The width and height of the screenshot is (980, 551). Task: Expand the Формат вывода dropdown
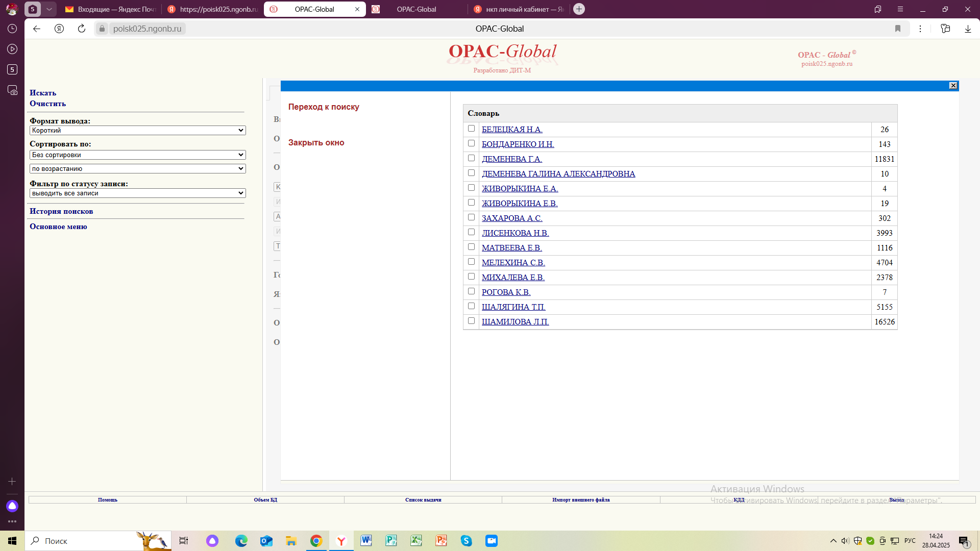click(x=138, y=131)
